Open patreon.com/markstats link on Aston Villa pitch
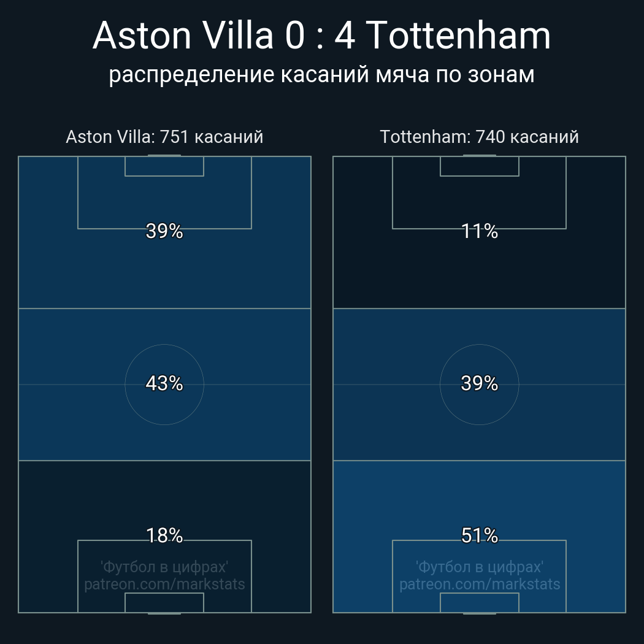This screenshot has height=644, width=644. [x=164, y=584]
